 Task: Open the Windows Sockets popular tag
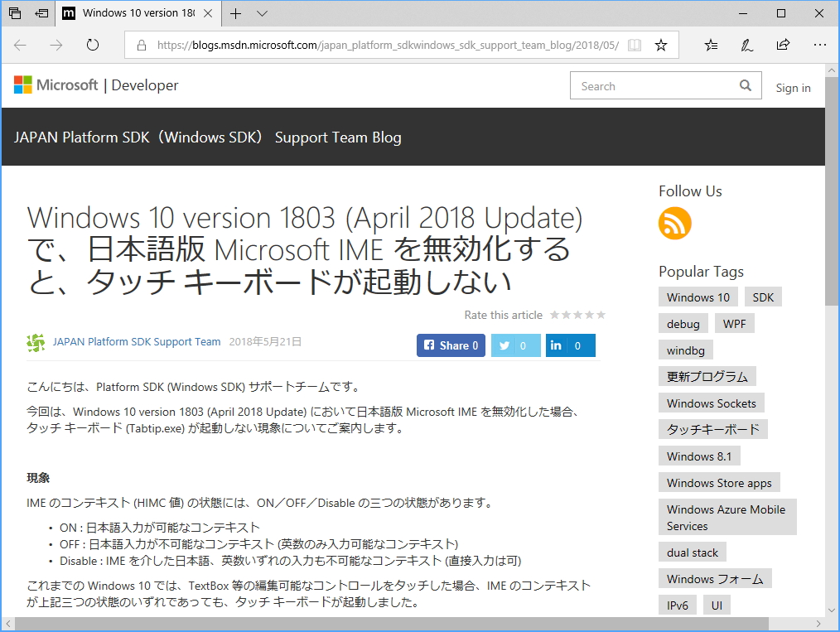coord(711,403)
